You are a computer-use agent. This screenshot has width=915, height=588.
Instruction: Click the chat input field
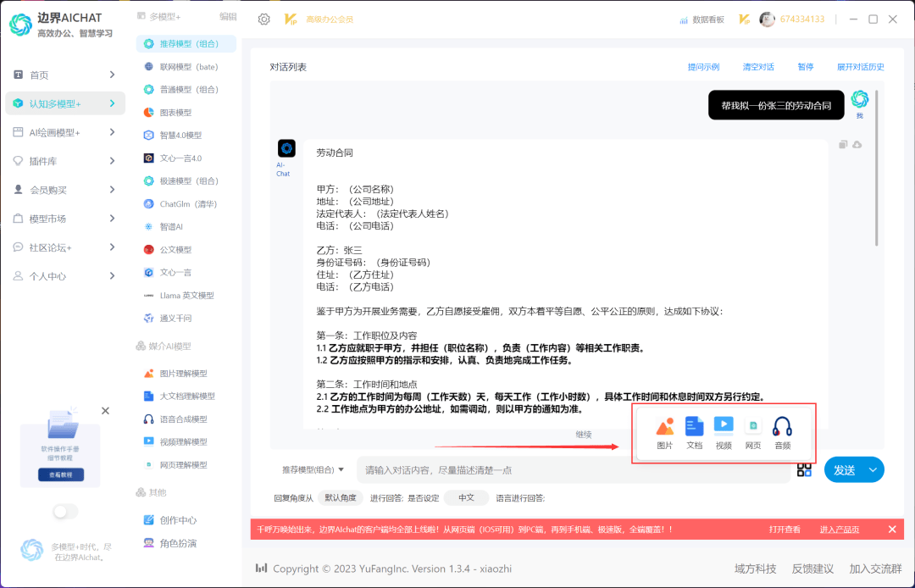(551, 469)
